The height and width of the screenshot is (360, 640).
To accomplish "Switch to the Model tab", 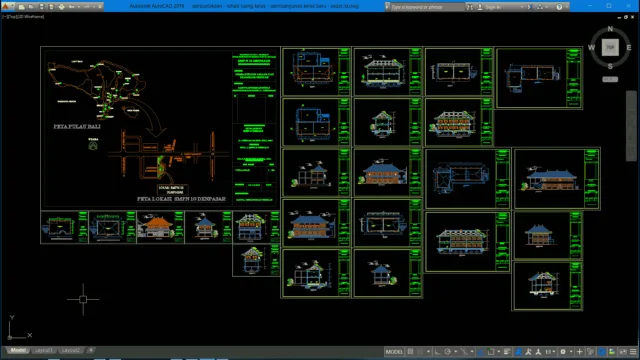I will 18,350.
